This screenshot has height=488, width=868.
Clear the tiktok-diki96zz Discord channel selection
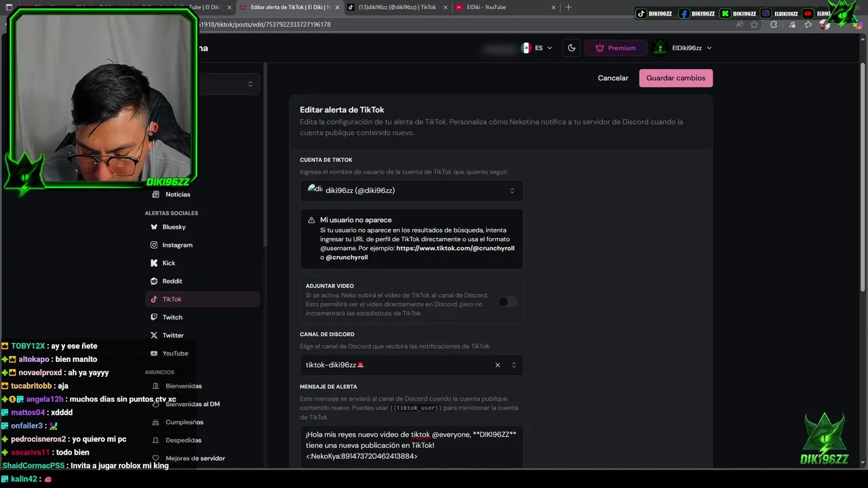coord(498,365)
